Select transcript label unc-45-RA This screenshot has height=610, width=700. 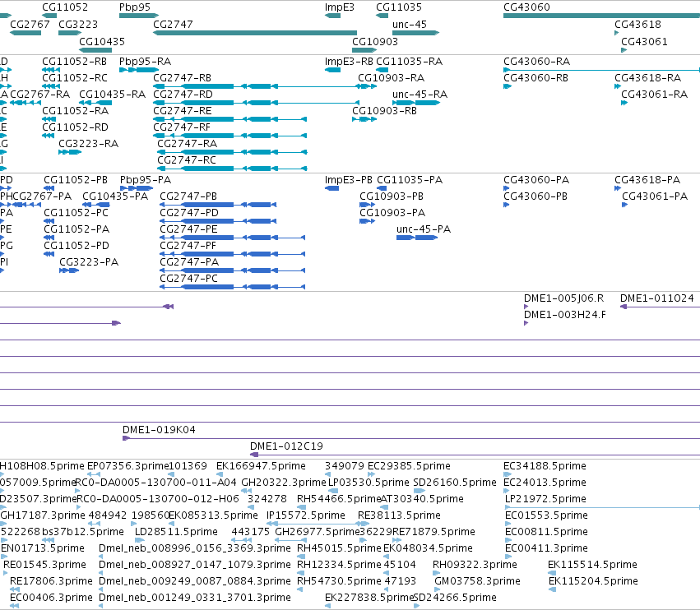pyautogui.click(x=420, y=95)
